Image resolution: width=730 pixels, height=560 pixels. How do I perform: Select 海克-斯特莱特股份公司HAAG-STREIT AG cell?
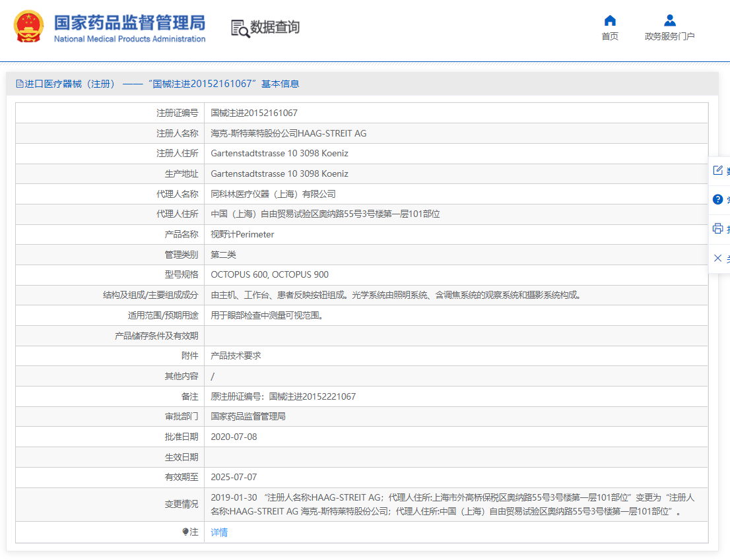pyautogui.click(x=288, y=133)
